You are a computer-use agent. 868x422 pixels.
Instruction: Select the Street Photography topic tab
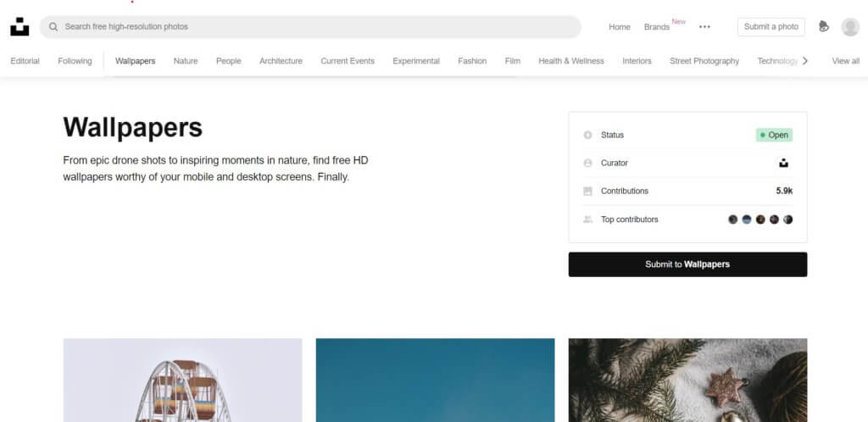(x=704, y=61)
